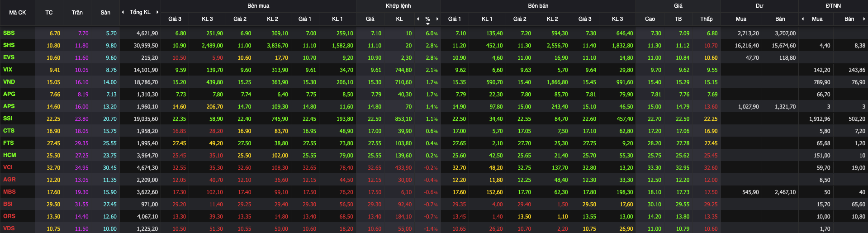This screenshot has width=868, height=233.
Task: Click the TB column header
Action: point(678,19)
